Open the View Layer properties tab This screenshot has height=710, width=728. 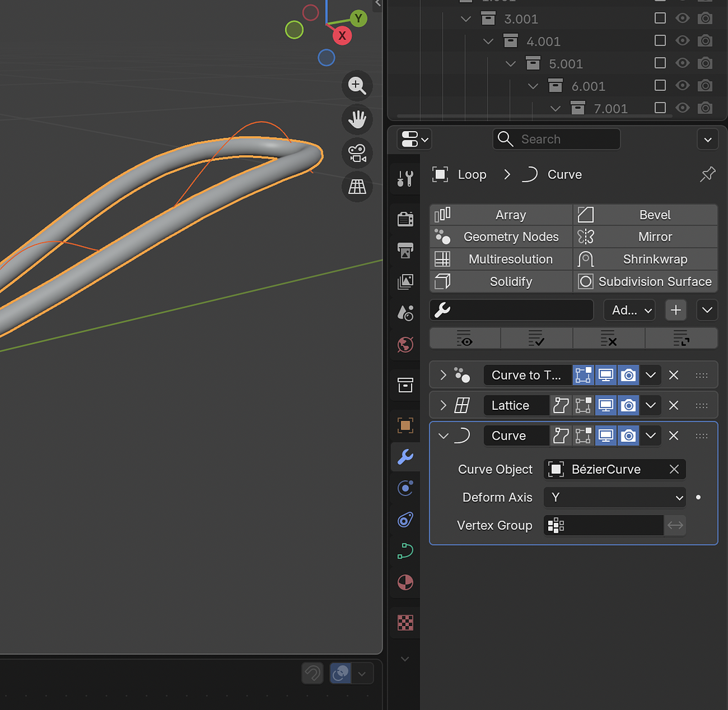(405, 282)
